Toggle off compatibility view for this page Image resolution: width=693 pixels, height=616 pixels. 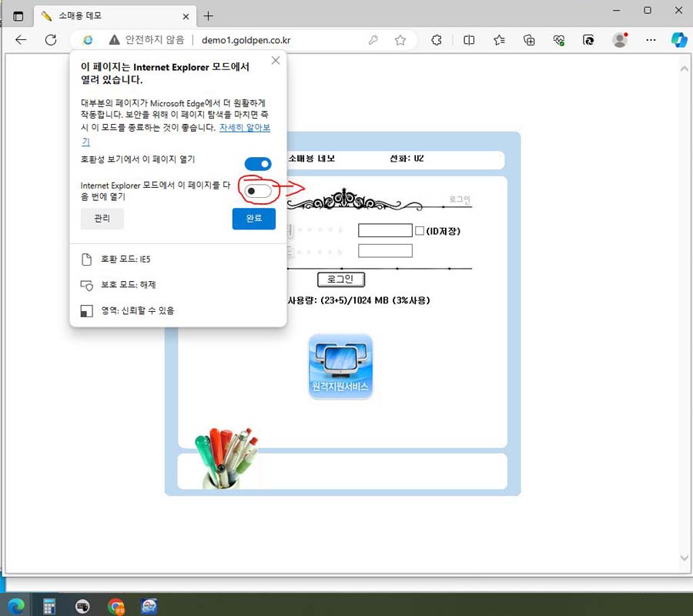[x=258, y=163]
